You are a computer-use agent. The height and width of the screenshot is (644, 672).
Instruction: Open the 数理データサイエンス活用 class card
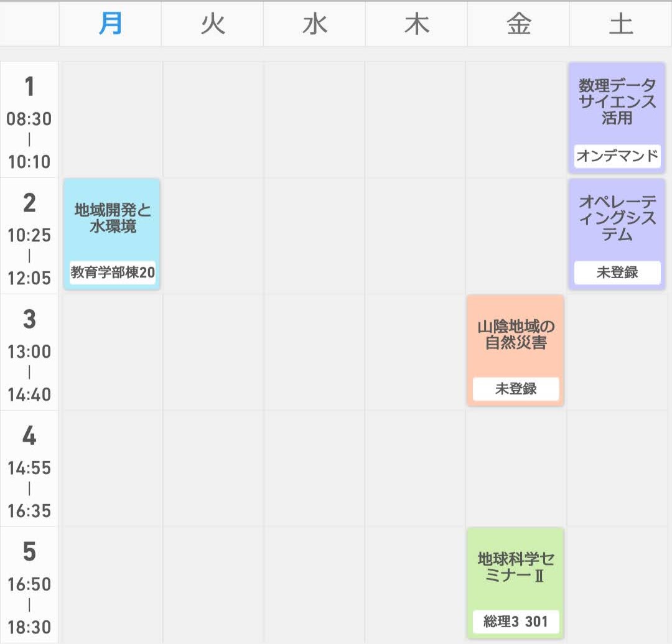(x=617, y=103)
